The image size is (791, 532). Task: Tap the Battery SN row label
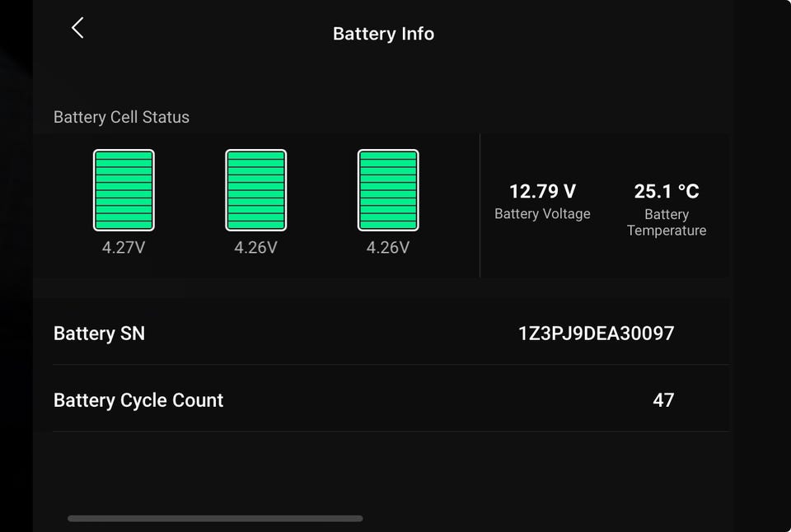99,334
